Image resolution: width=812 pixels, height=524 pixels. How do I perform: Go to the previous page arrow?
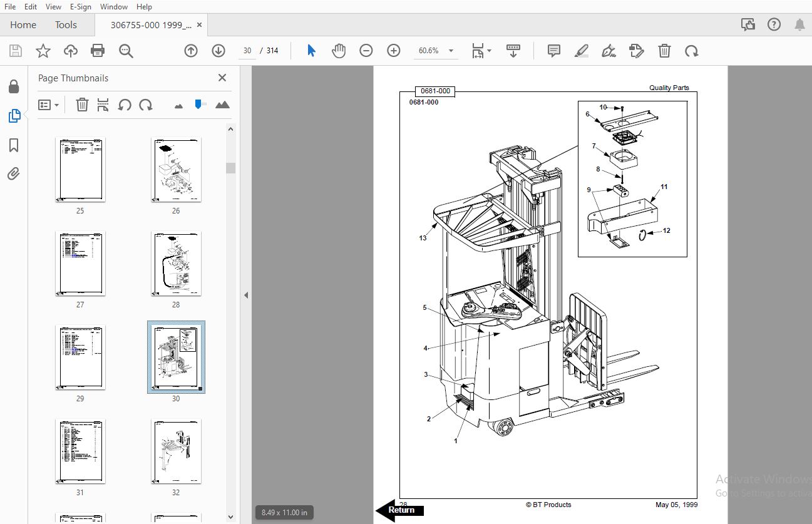tap(191, 51)
